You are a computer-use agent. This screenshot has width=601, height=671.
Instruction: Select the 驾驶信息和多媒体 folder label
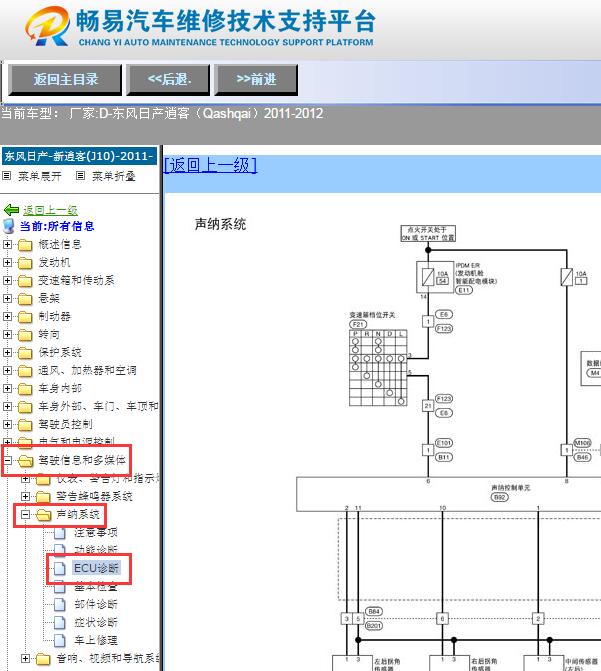82,460
